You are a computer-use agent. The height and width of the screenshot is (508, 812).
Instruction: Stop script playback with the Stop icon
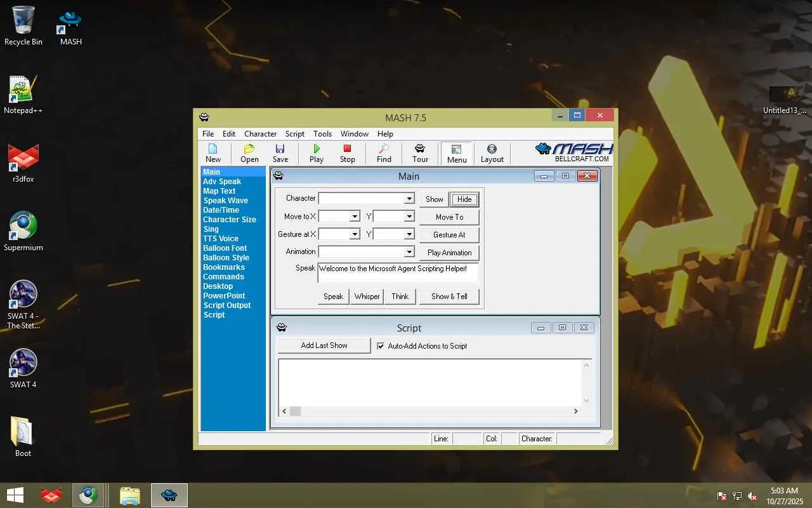(347, 153)
